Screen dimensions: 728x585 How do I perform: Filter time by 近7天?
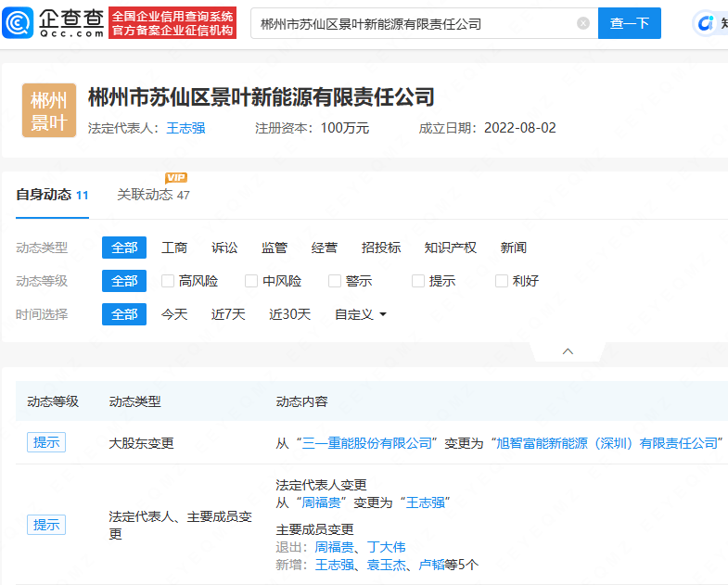point(228,314)
